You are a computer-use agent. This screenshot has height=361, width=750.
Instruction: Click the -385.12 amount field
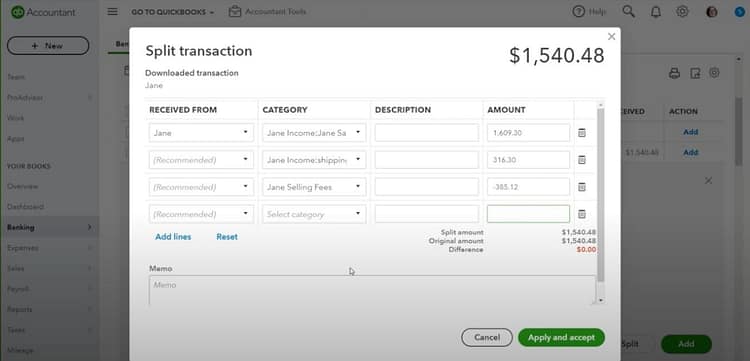[529, 187]
